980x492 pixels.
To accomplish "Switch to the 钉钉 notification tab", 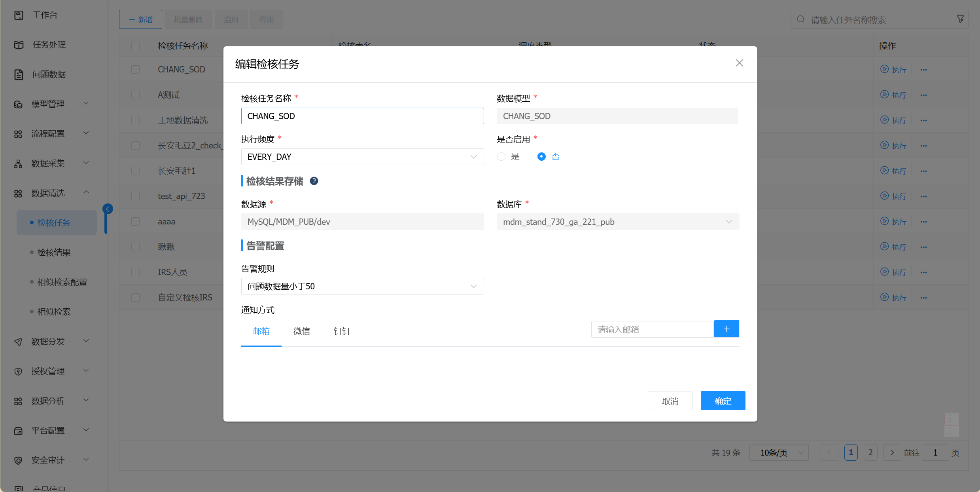I will point(342,331).
